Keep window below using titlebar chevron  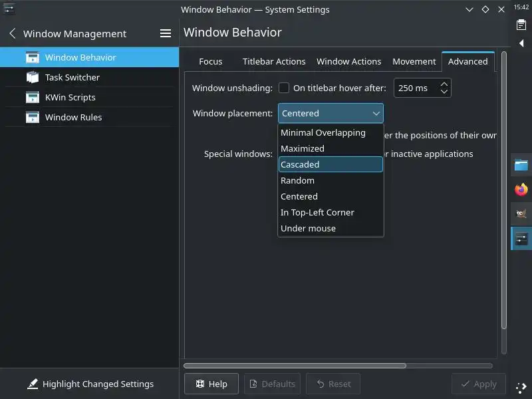tap(469, 9)
